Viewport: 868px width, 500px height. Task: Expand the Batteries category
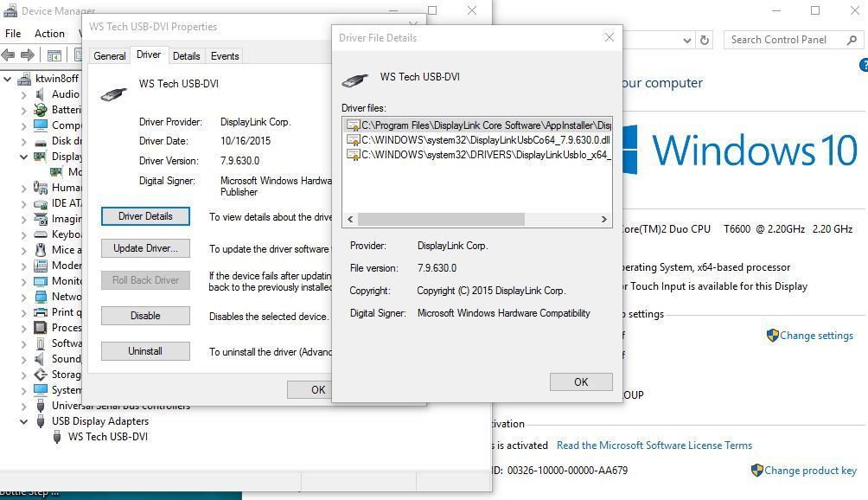point(24,110)
